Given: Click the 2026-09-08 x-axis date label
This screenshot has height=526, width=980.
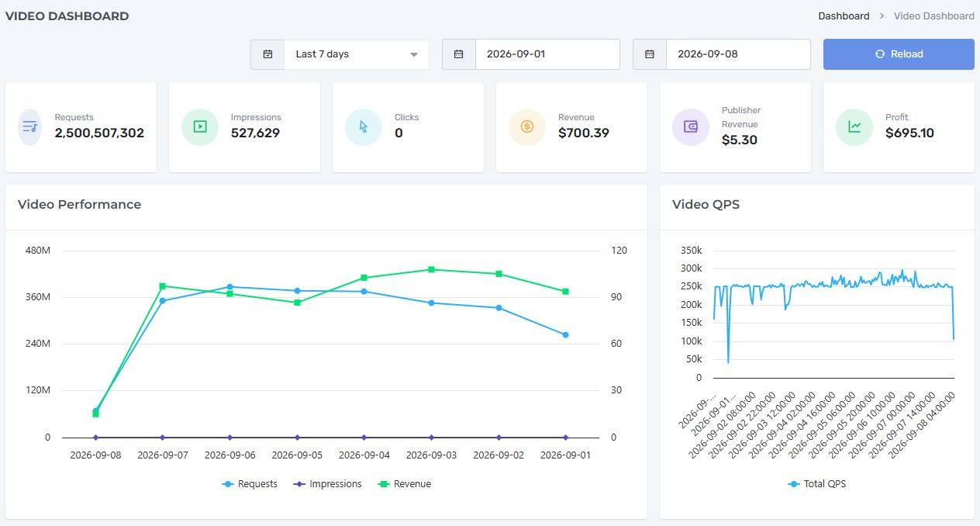Looking at the screenshot, I should pyautogui.click(x=95, y=455).
